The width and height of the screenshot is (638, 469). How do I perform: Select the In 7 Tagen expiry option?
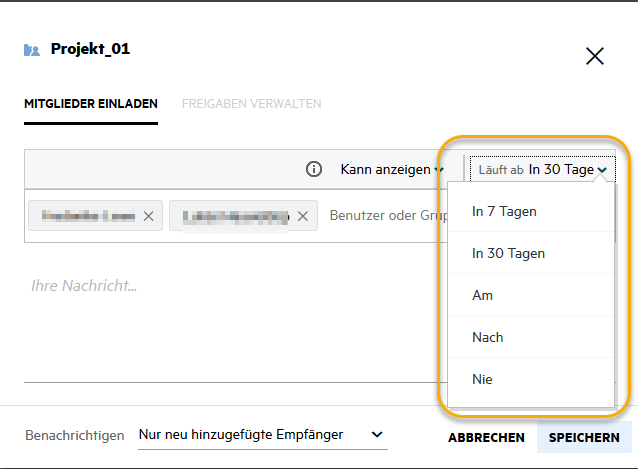tap(531, 212)
